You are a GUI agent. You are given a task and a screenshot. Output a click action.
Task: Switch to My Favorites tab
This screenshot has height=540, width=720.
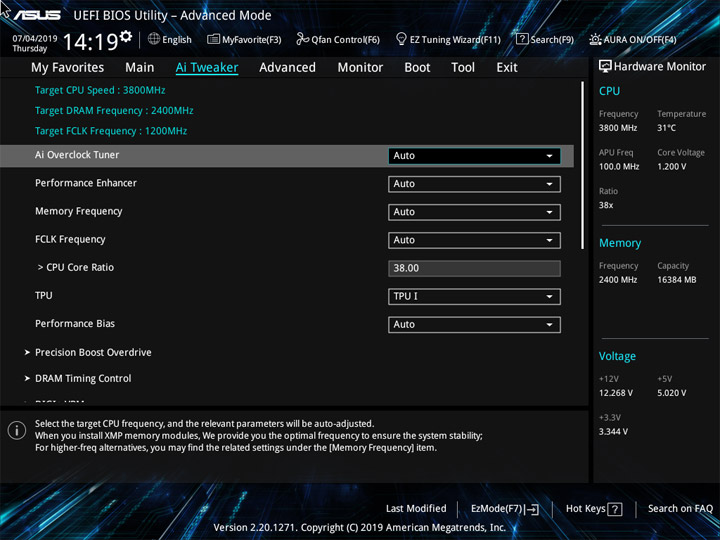tap(68, 68)
